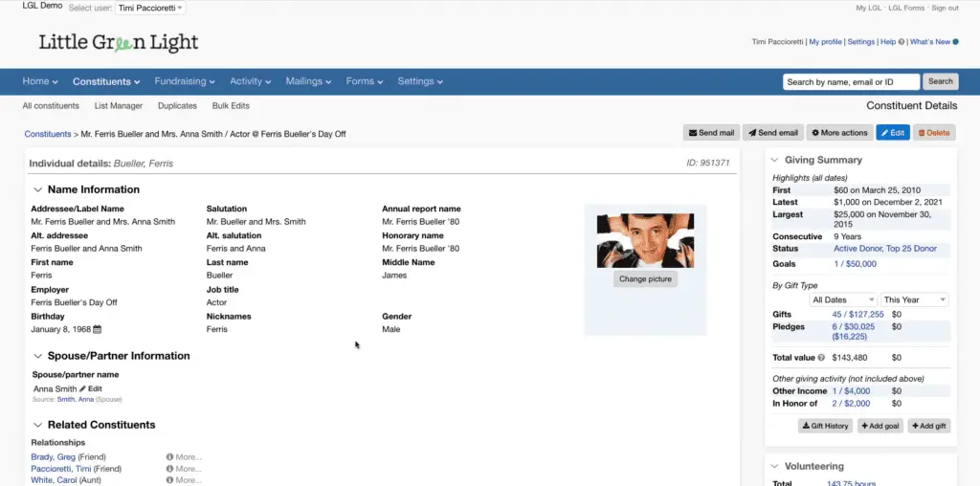This screenshot has width=980, height=486.
Task: Open the More actions button
Action: coord(839,132)
